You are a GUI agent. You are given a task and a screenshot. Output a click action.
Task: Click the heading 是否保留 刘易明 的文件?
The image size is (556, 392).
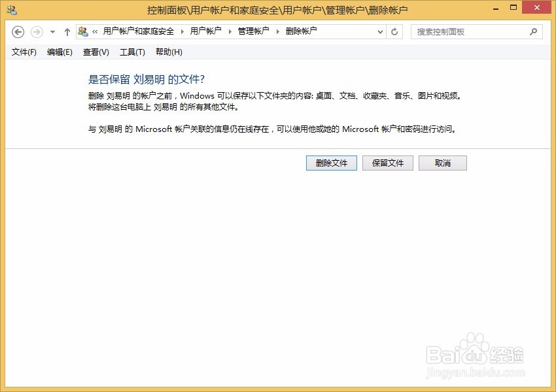[x=146, y=79]
